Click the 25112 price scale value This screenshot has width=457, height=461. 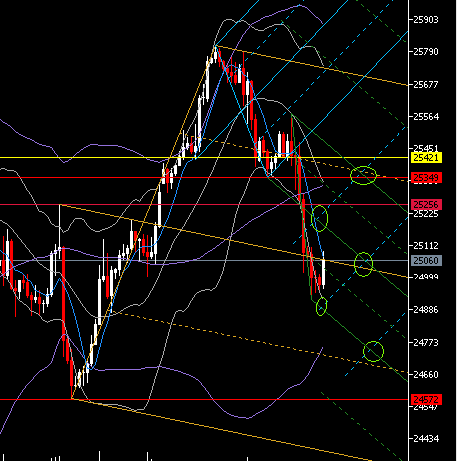(x=426, y=246)
